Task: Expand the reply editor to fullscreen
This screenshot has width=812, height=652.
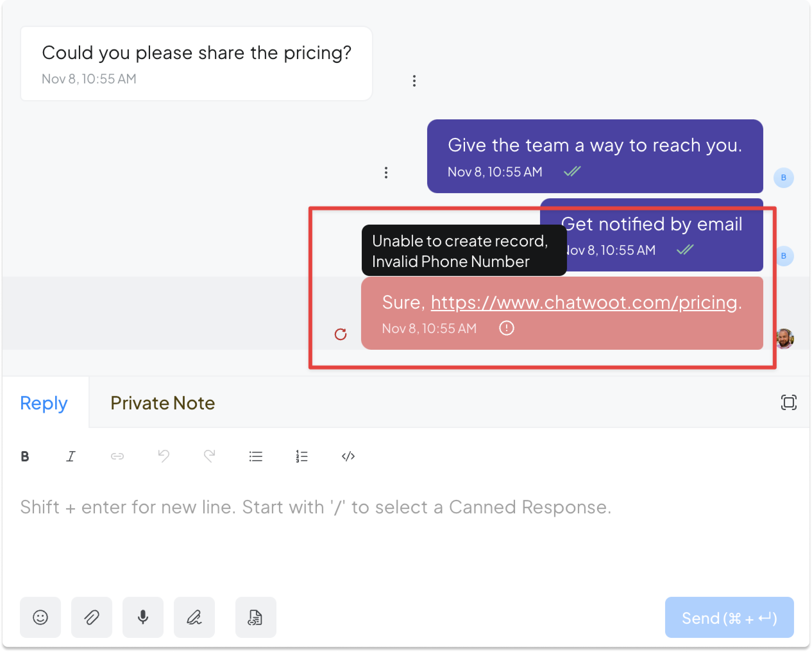Action: click(789, 402)
